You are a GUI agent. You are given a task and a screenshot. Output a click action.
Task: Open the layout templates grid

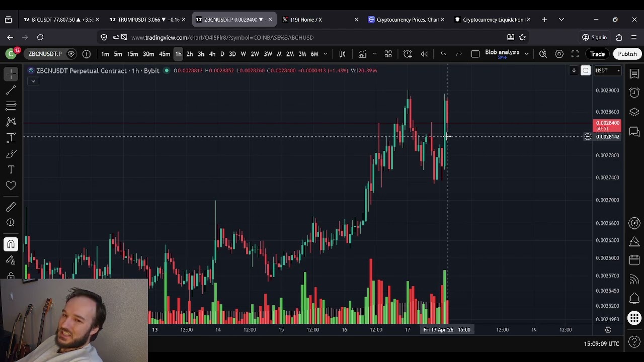point(388,54)
